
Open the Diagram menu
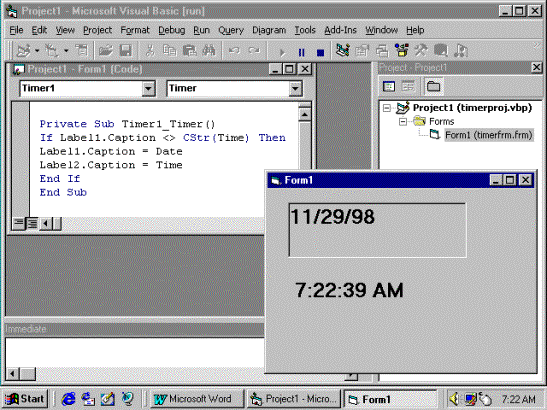269,30
